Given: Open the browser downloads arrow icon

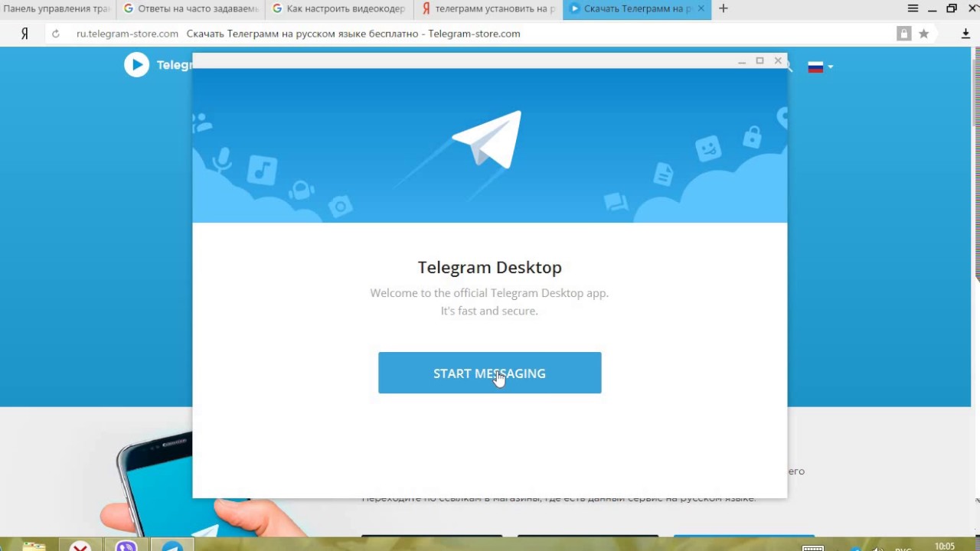Looking at the screenshot, I should point(965,34).
